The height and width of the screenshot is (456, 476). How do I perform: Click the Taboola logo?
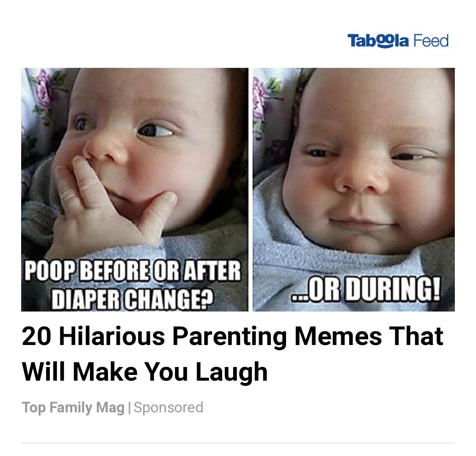378,41
